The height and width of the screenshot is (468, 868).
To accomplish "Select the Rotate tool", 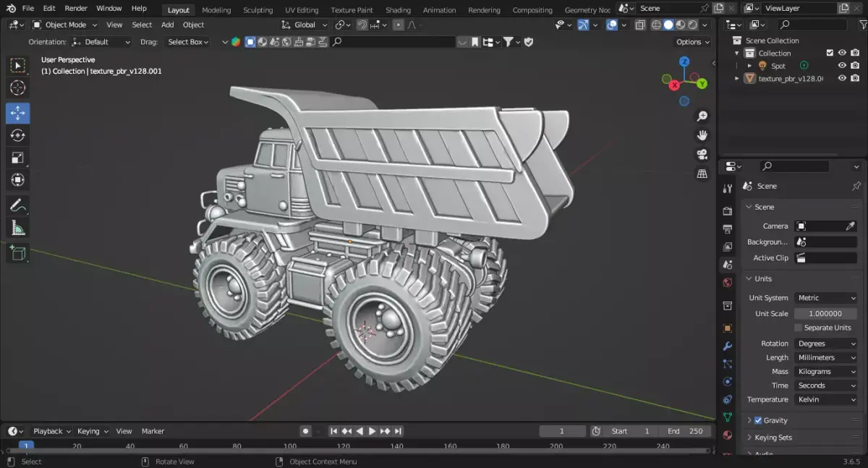I will pyautogui.click(x=17, y=135).
